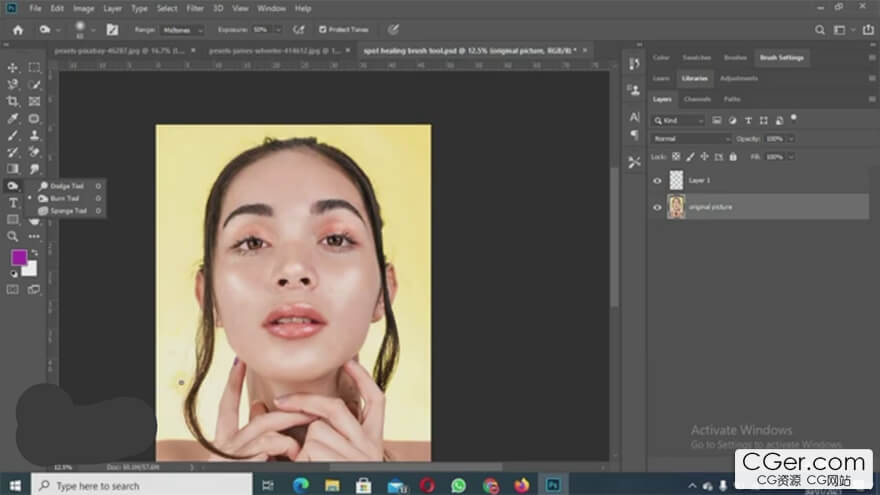Open the brush settings panel icon

[x=112, y=30]
